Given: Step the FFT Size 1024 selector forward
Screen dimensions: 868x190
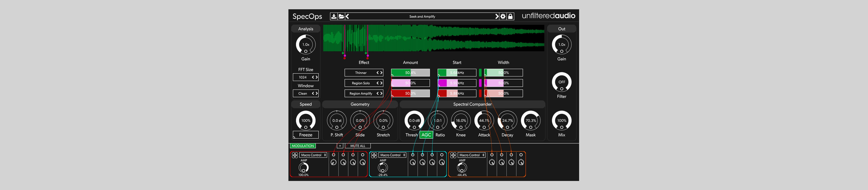Looking at the screenshot, I should (316, 77).
